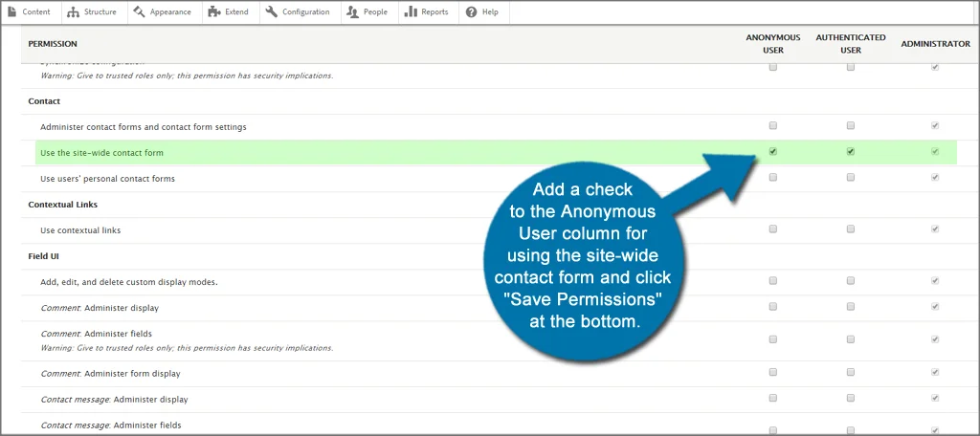This screenshot has height=436, width=980.
Task: Click the AUTHENTICATED USER column header
Action: click(x=851, y=44)
